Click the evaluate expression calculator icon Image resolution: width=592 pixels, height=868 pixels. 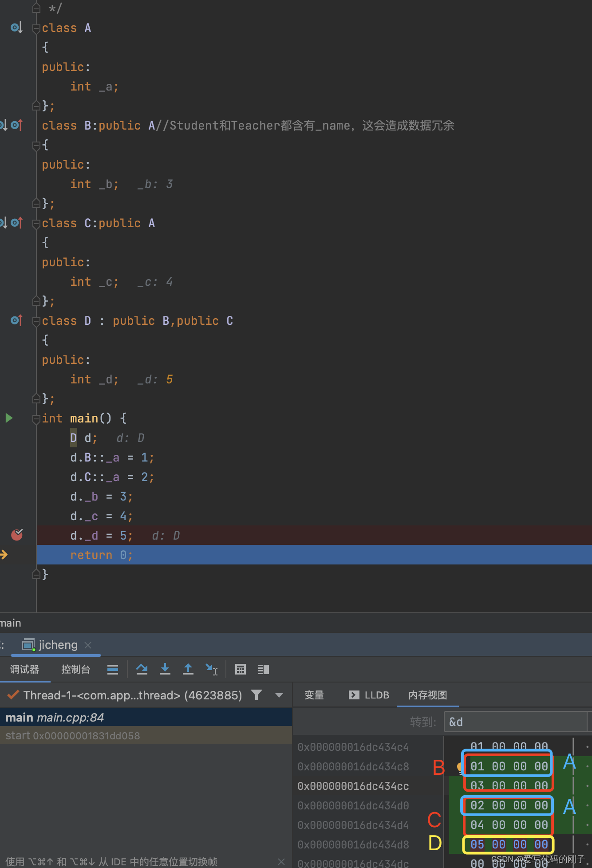[x=241, y=669]
